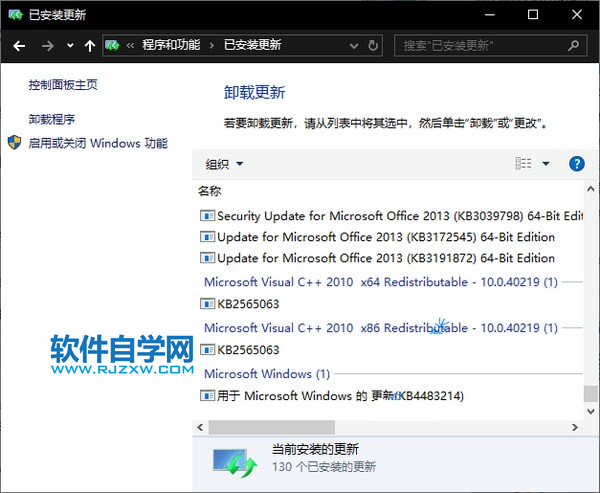This screenshot has height=493, width=600.
Task: Open 控制面板主页 link
Action: point(63,85)
